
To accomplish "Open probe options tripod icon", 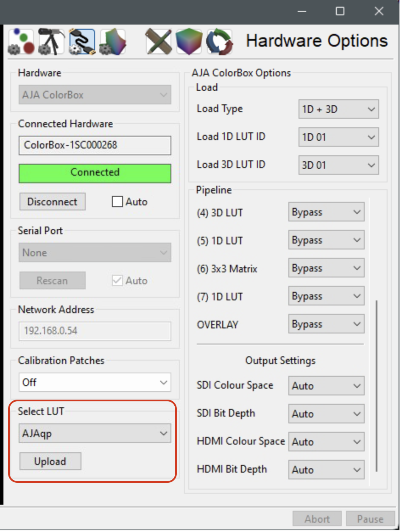I will 51,42.
